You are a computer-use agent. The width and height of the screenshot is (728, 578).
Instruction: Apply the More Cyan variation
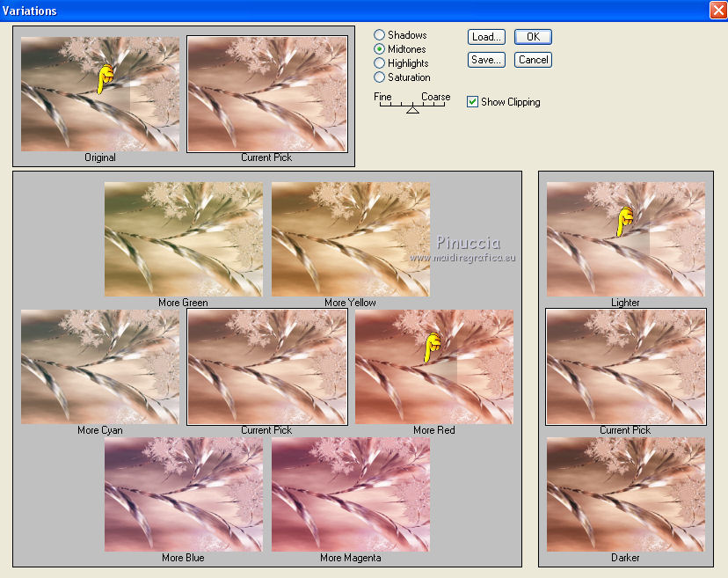click(x=100, y=367)
